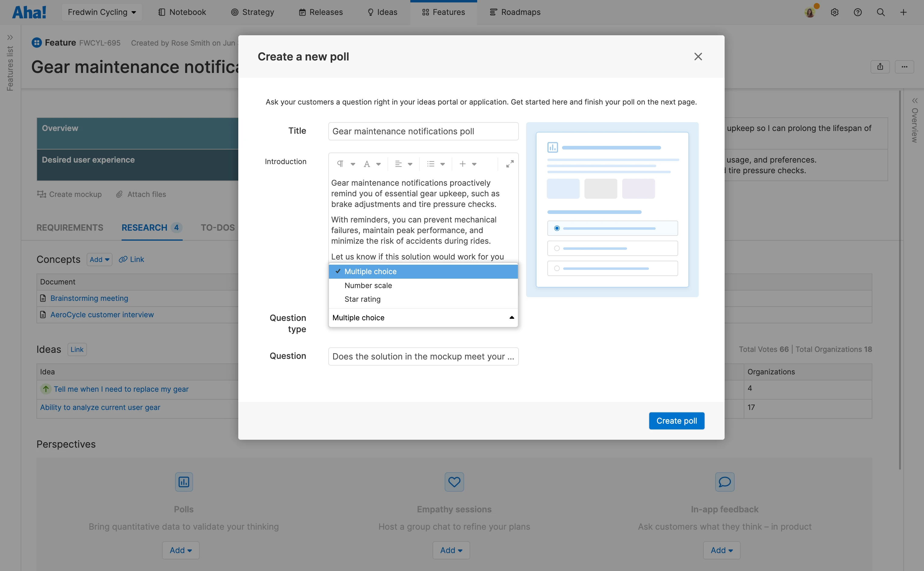Click the Create poll button
Viewport: 924px width, 571px height.
676,421
